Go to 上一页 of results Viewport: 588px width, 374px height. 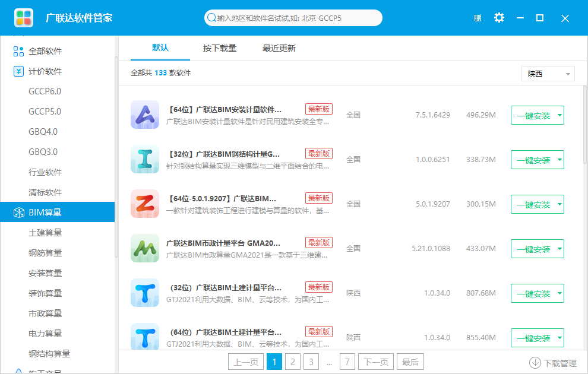(x=246, y=362)
